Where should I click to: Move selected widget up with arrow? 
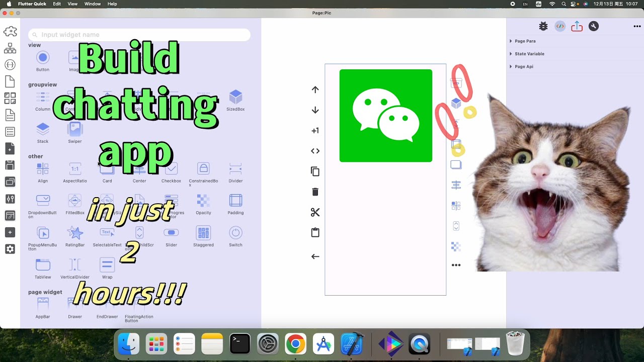tap(315, 89)
